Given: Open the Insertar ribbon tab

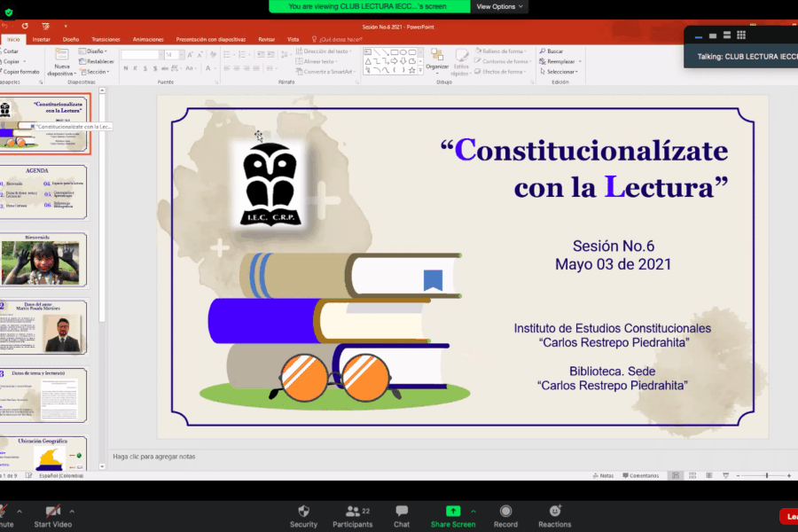Looking at the screenshot, I should point(41,39).
